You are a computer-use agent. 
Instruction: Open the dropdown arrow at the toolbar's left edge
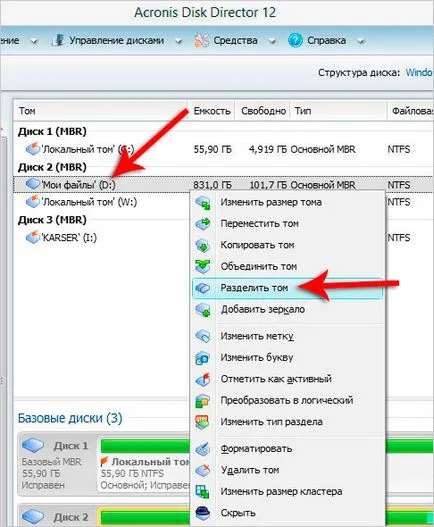[34, 41]
